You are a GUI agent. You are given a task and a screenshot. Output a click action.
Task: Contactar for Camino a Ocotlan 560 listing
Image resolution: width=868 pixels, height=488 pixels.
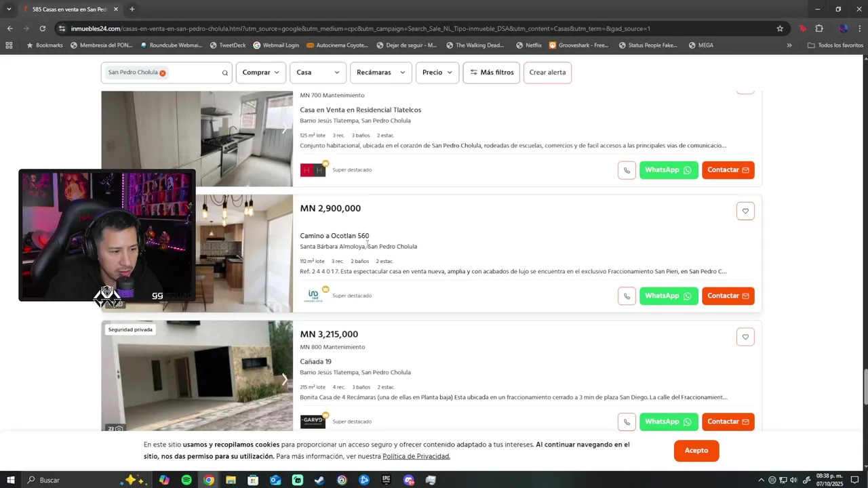point(728,296)
